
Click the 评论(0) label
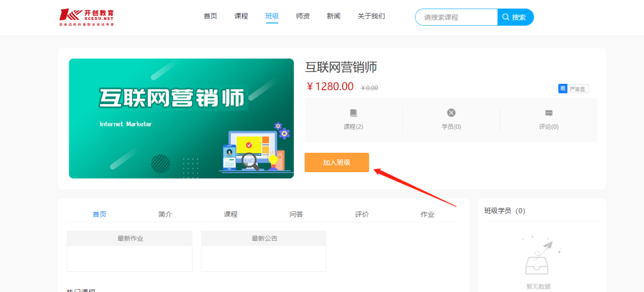(x=549, y=127)
